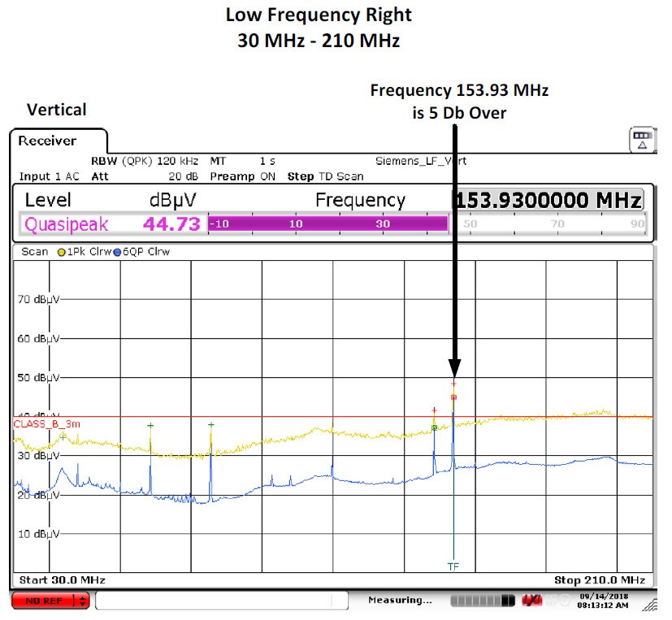
Task: Click the yellow 1Pk Clrw trace indicator
Action: 61,253
